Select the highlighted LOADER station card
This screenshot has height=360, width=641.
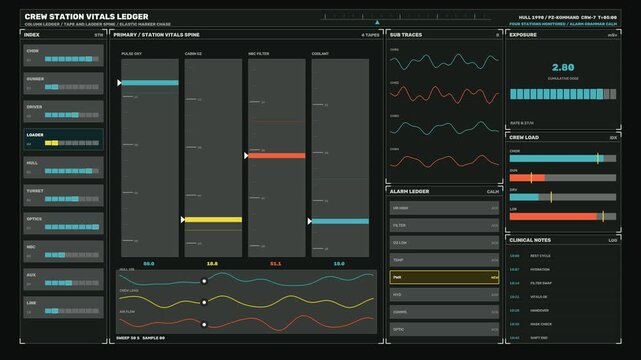click(63, 139)
